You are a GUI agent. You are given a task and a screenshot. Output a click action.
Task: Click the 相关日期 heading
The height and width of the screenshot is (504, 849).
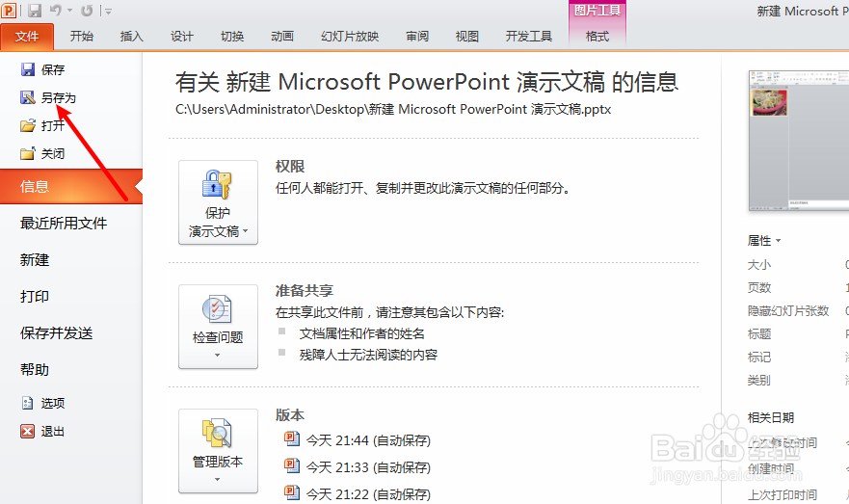point(771,417)
